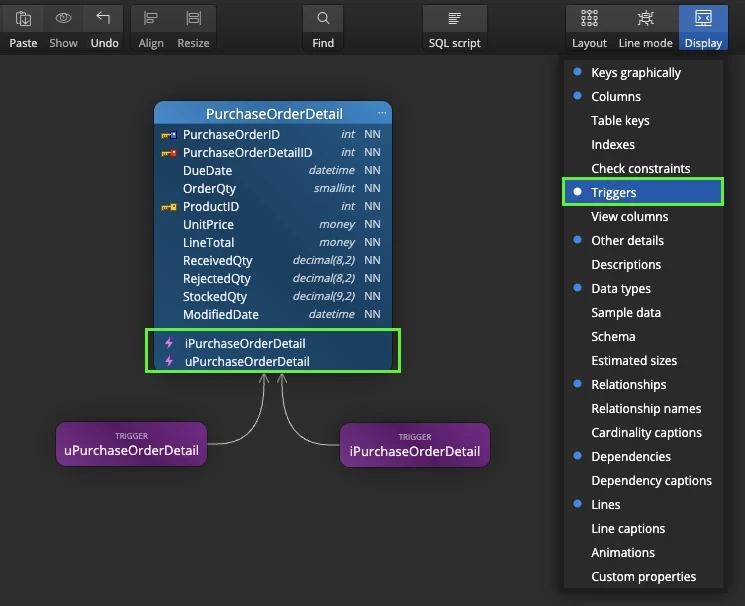
Task: Click the Undo arrow icon
Action: (x=103, y=18)
